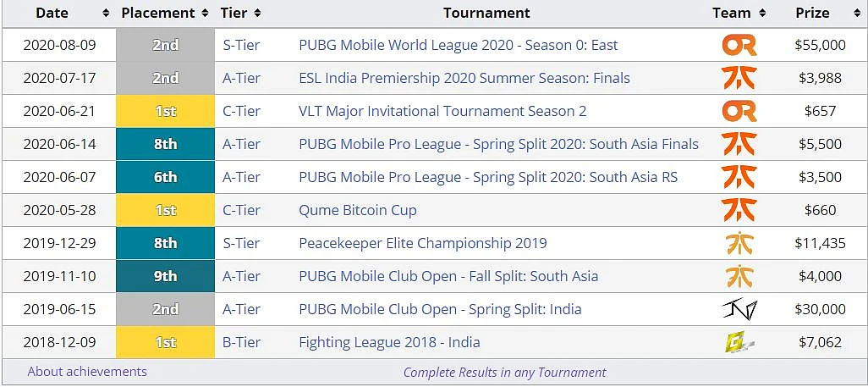Click Fnatic logo in ESL India Premiership row
Viewport: 868px width, 387px height.
(739, 78)
